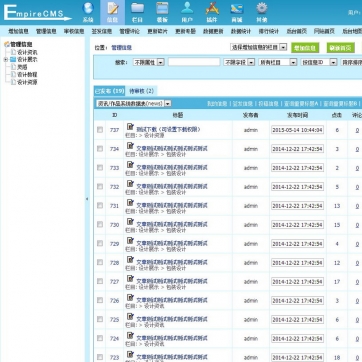Select 设计资讯 in the left tree

[27, 52]
